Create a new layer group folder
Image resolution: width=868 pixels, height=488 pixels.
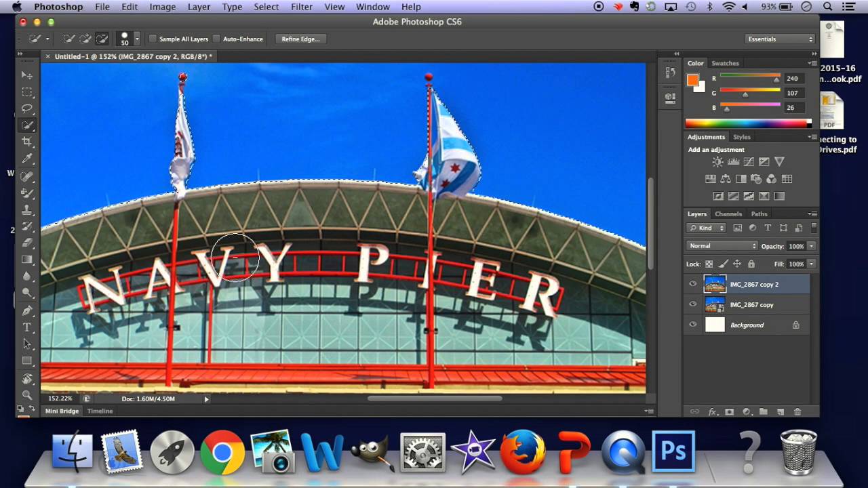point(764,411)
